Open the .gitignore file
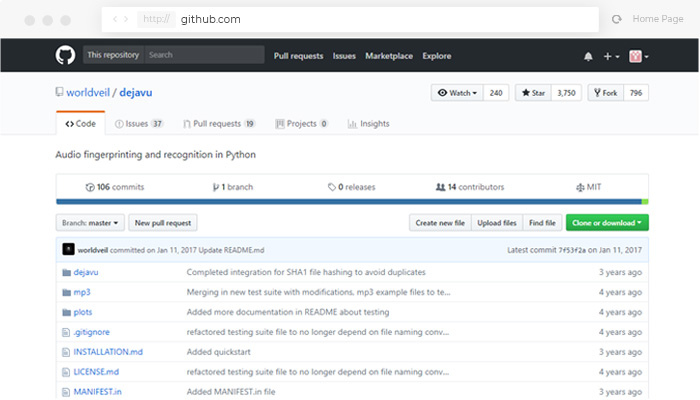The height and width of the screenshot is (400, 700). 92,332
